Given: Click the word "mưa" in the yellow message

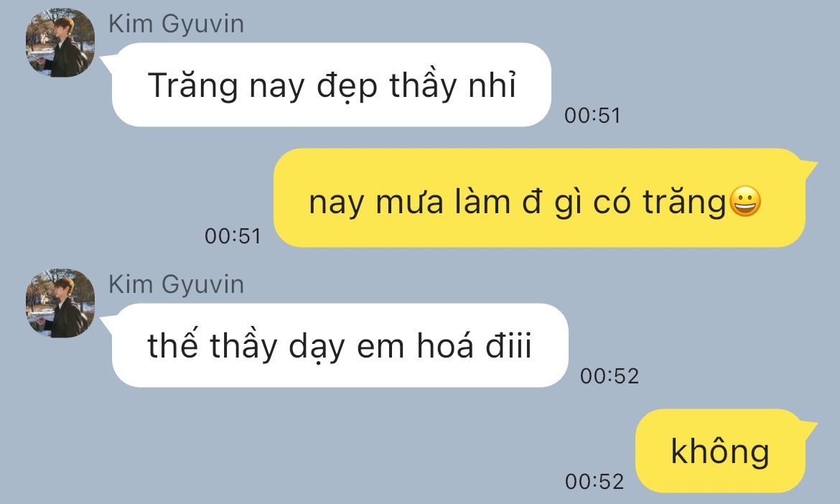Looking at the screenshot, I should [410, 204].
